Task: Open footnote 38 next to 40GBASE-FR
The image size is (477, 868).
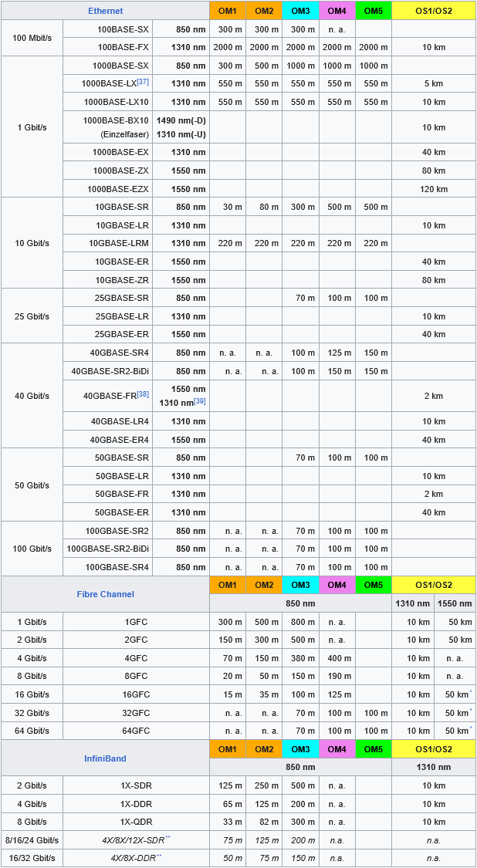Action: (x=143, y=393)
